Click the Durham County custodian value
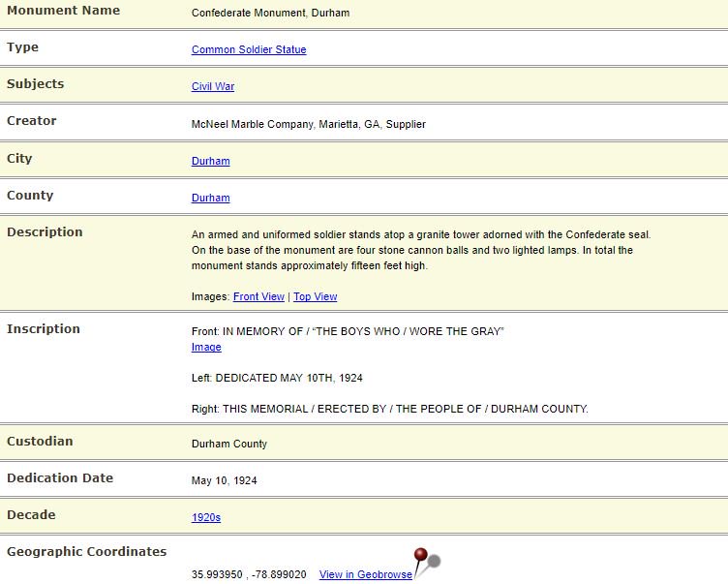This screenshot has width=728, height=584. (x=228, y=444)
